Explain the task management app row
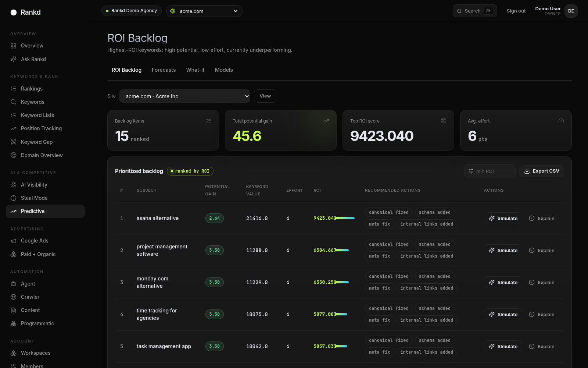Screen dimensions: 588x368 [542, 346]
